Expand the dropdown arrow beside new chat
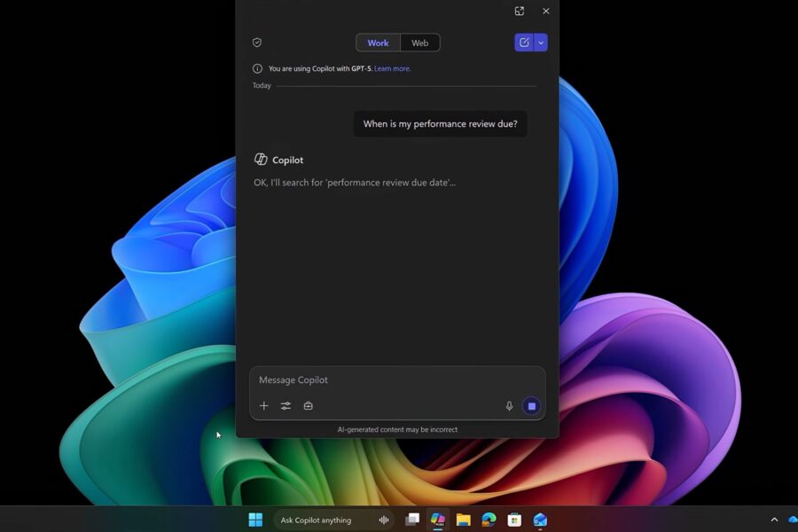Screen dimensions: 798x532 [x=541, y=43]
